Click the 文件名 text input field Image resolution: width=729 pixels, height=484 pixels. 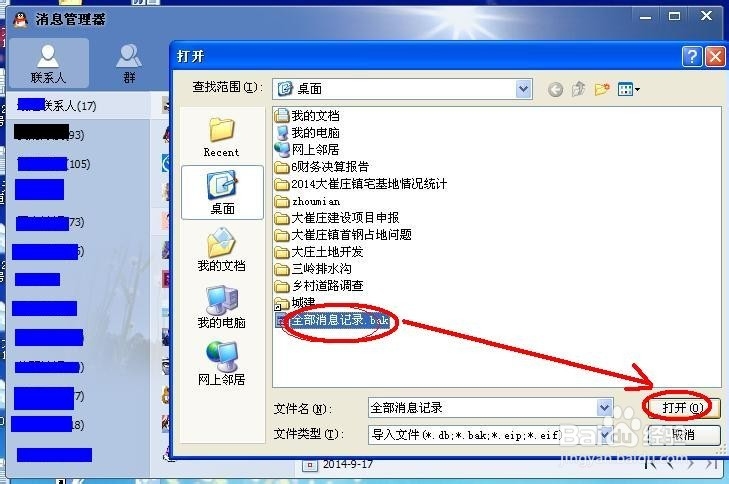point(483,408)
